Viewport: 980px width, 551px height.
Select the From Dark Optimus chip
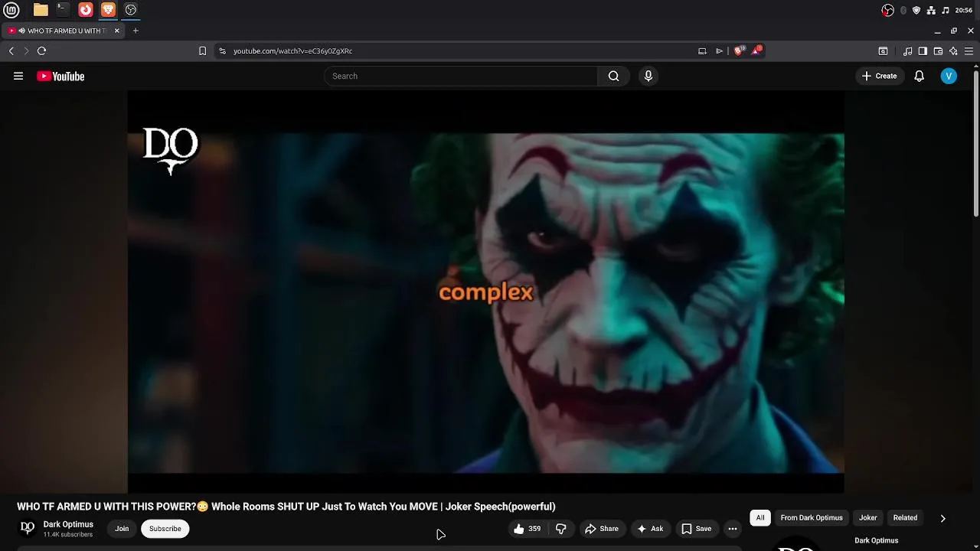pyautogui.click(x=812, y=518)
